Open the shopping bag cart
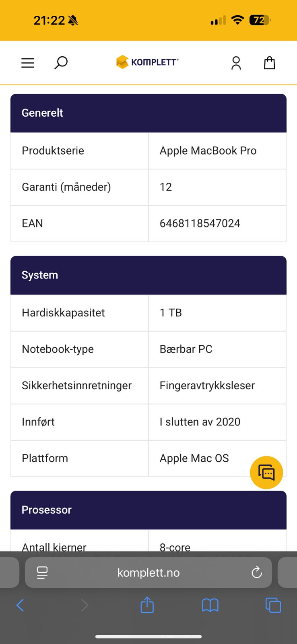The image size is (297, 644). [269, 63]
